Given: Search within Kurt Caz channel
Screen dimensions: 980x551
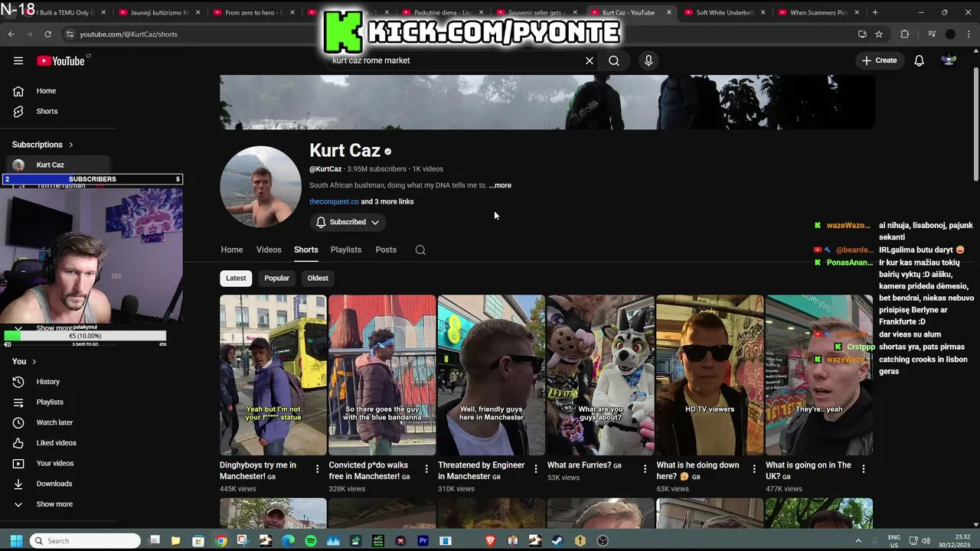Looking at the screenshot, I should (420, 249).
